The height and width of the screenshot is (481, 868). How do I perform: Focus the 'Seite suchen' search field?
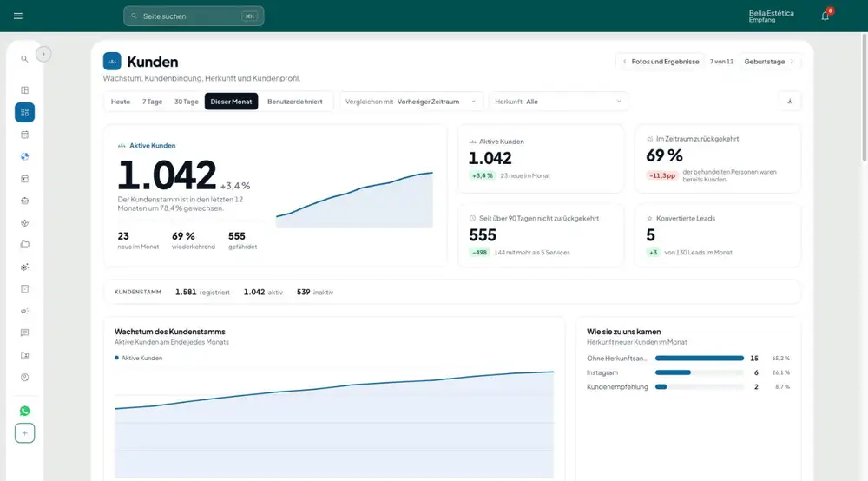tap(194, 16)
